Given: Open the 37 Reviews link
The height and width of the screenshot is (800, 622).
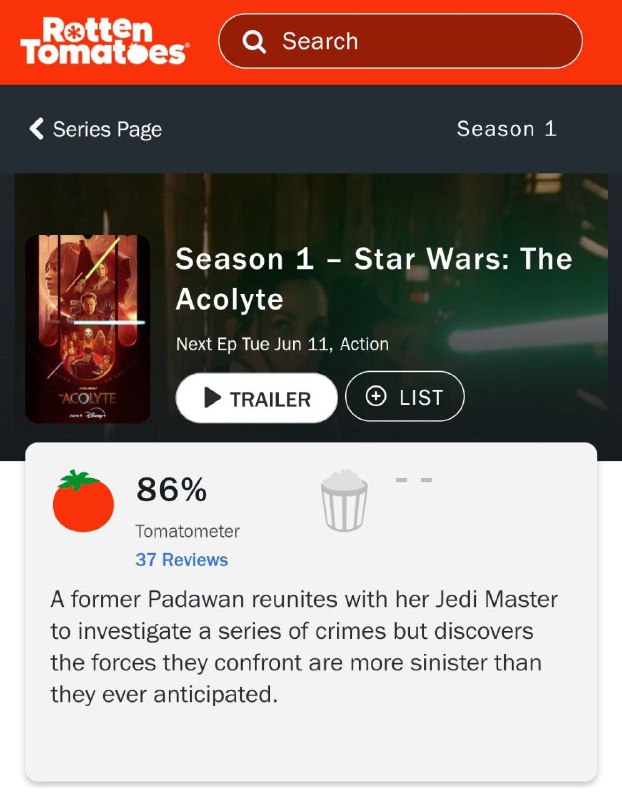Looking at the screenshot, I should point(182,560).
